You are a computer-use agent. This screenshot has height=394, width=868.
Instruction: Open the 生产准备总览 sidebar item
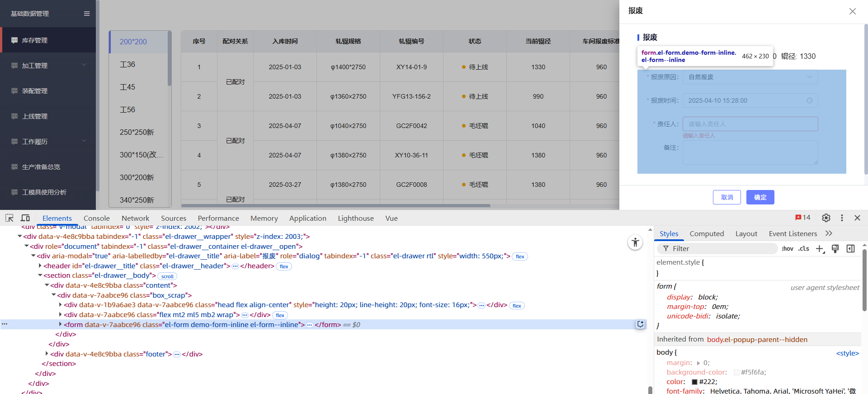tap(48, 167)
